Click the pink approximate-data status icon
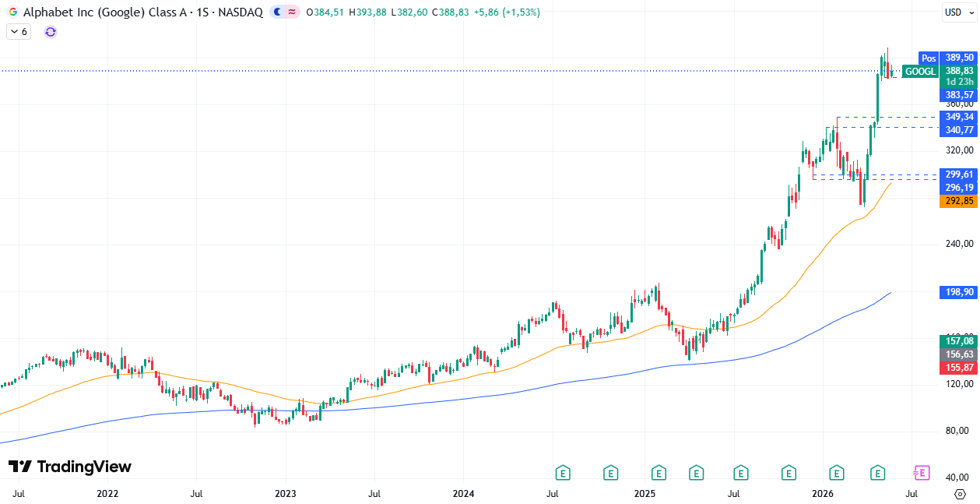The height and width of the screenshot is (504, 980). tap(292, 12)
